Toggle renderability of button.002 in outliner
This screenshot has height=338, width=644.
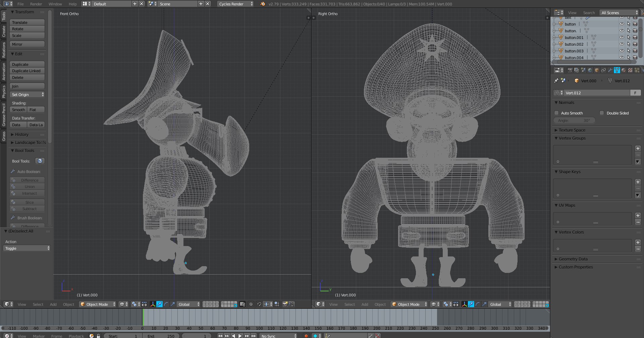[635, 44]
